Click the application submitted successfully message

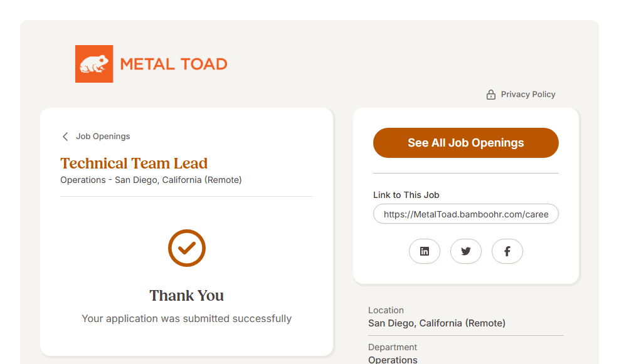coord(186,319)
